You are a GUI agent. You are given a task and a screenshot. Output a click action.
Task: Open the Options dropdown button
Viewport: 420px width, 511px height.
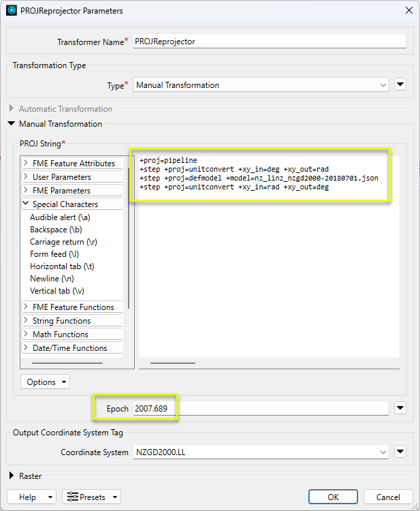(x=46, y=382)
